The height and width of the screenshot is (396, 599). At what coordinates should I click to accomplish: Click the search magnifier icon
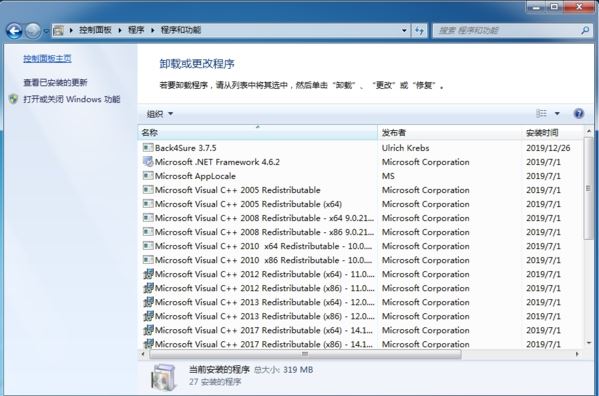pos(585,30)
